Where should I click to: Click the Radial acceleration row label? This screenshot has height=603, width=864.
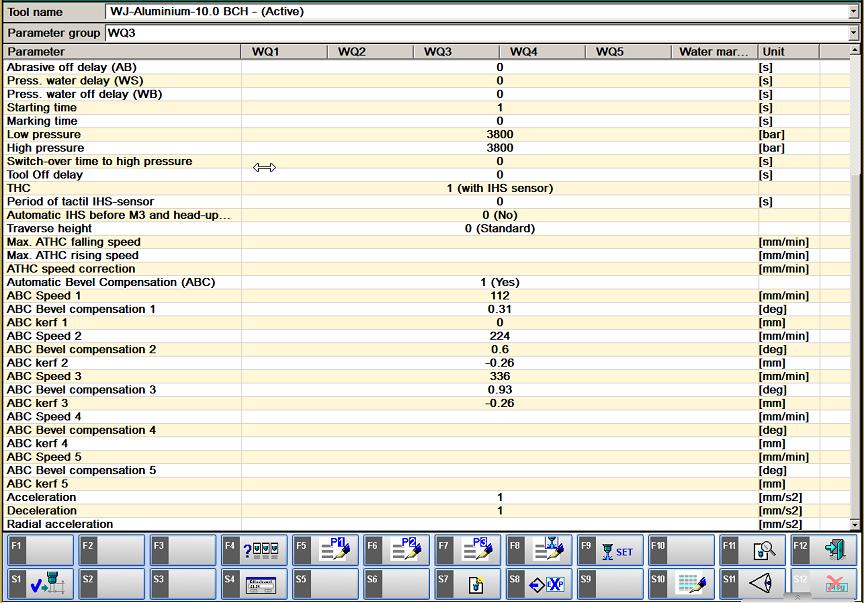[60, 524]
